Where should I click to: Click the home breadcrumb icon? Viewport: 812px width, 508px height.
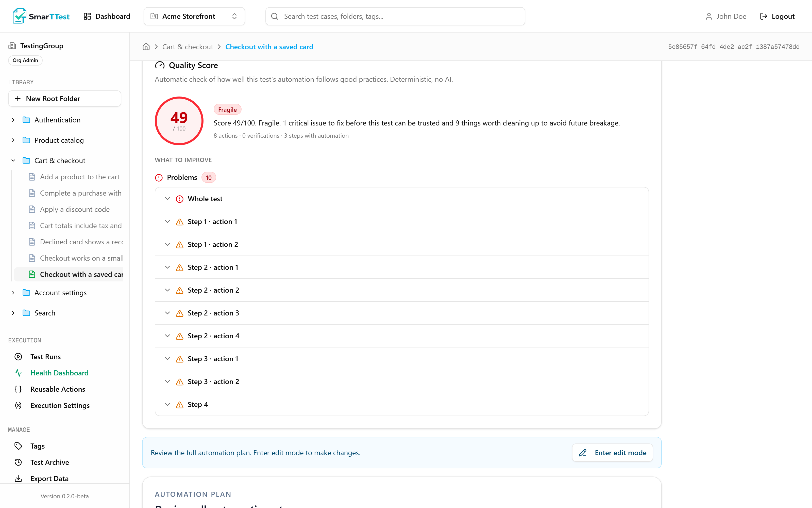[x=146, y=47]
